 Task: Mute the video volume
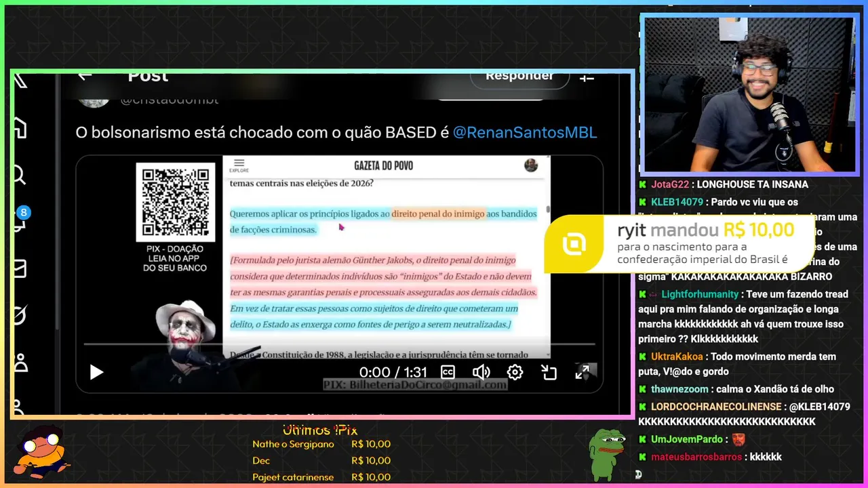click(481, 372)
